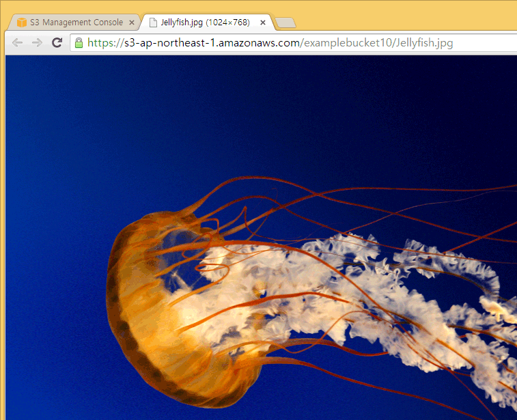
Task: Click the green HTTPS padlock icon
Action: (79, 43)
